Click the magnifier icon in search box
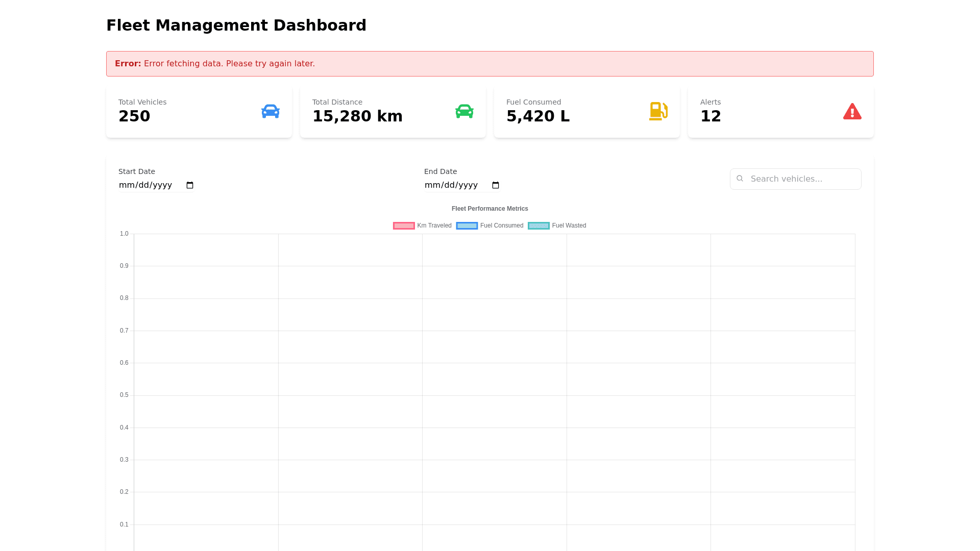The height and width of the screenshot is (551, 980). click(740, 179)
